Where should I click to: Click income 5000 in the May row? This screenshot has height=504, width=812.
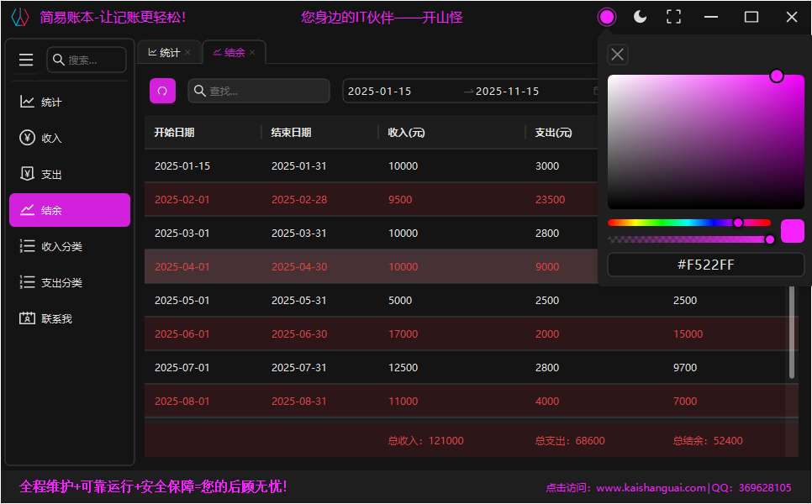400,301
